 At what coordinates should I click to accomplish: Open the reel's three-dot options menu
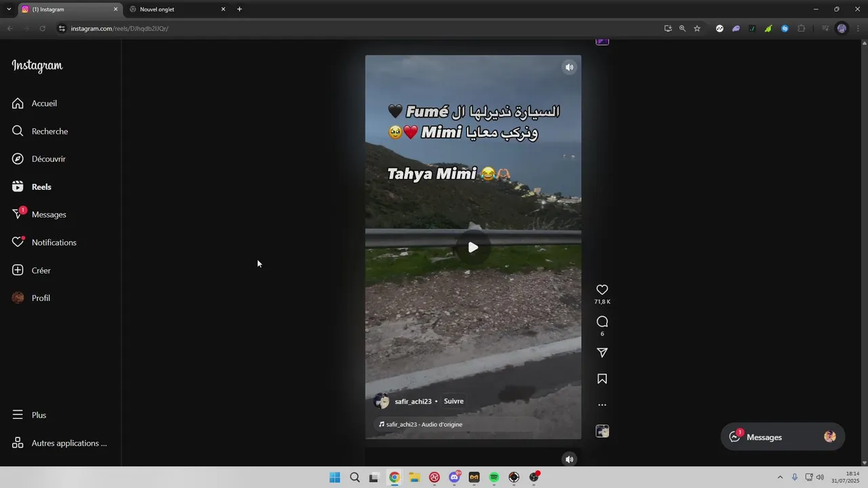602,405
